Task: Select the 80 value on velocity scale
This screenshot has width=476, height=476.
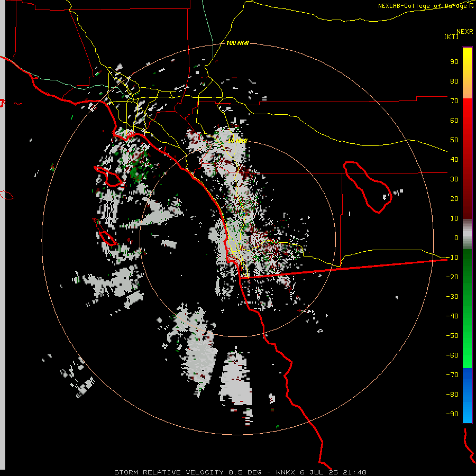Action: (454, 81)
